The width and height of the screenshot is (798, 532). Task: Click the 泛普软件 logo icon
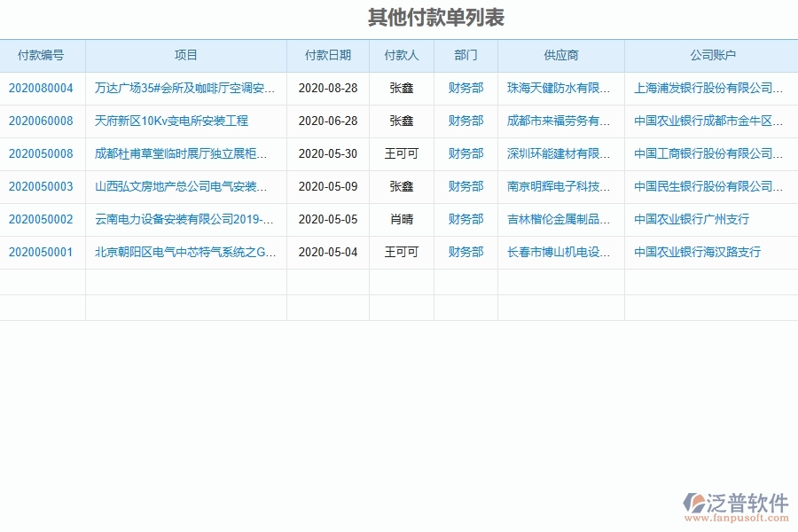coord(694,500)
